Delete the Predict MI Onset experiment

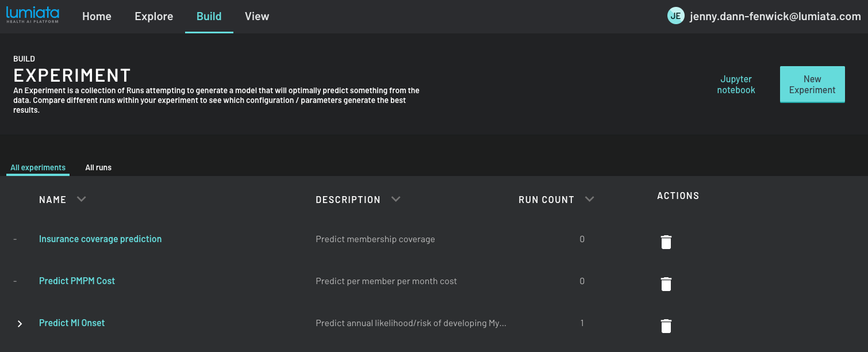(x=666, y=326)
